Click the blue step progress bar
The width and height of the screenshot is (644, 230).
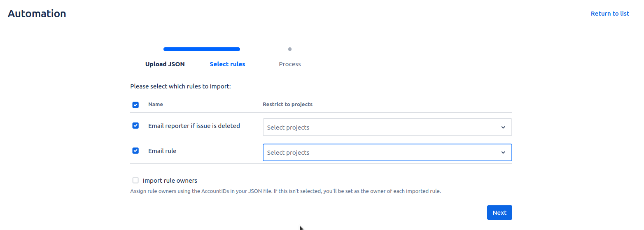click(202, 49)
